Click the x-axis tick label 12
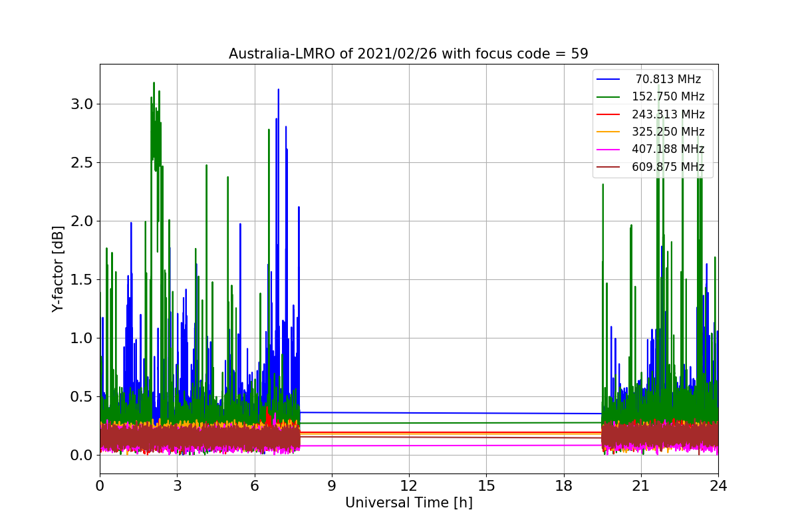The width and height of the screenshot is (798, 532). (409, 485)
